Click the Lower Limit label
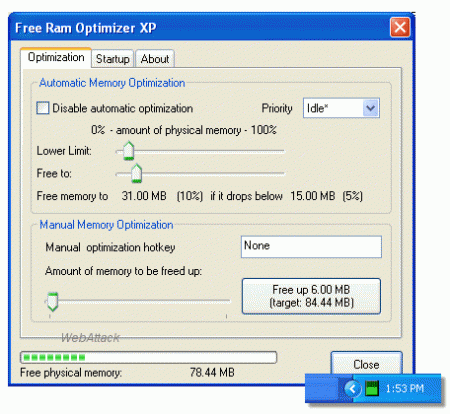This screenshot has width=450, height=414. coord(64,151)
